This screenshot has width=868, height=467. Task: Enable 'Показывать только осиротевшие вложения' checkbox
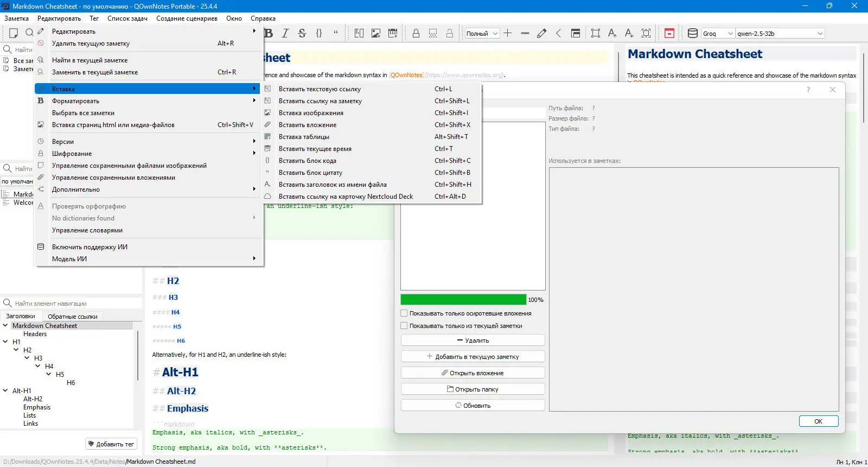click(x=404, y=313)
